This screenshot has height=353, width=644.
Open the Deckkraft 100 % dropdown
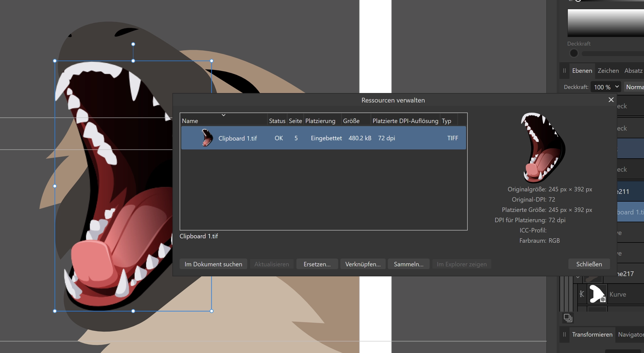coord(606,87)
